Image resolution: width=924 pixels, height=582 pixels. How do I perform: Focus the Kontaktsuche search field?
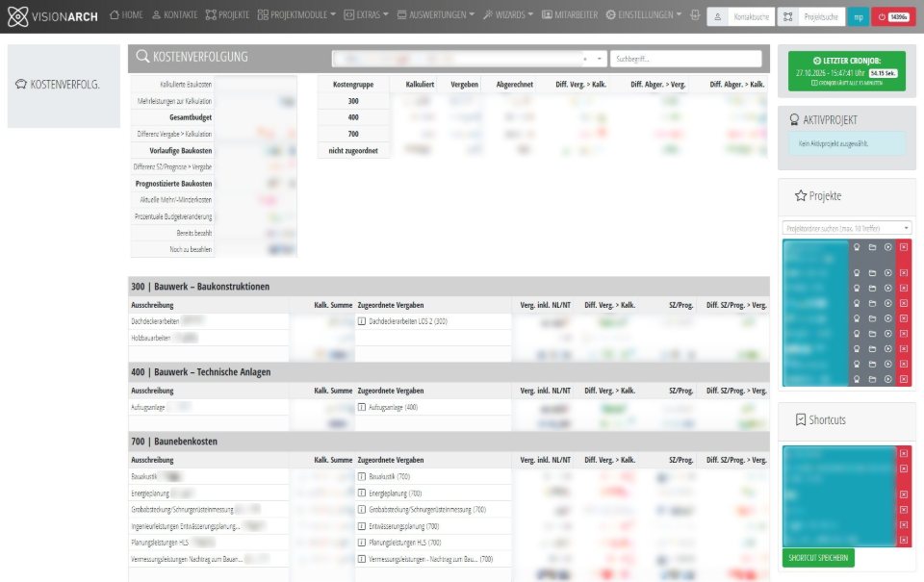(x=752, y=17)
